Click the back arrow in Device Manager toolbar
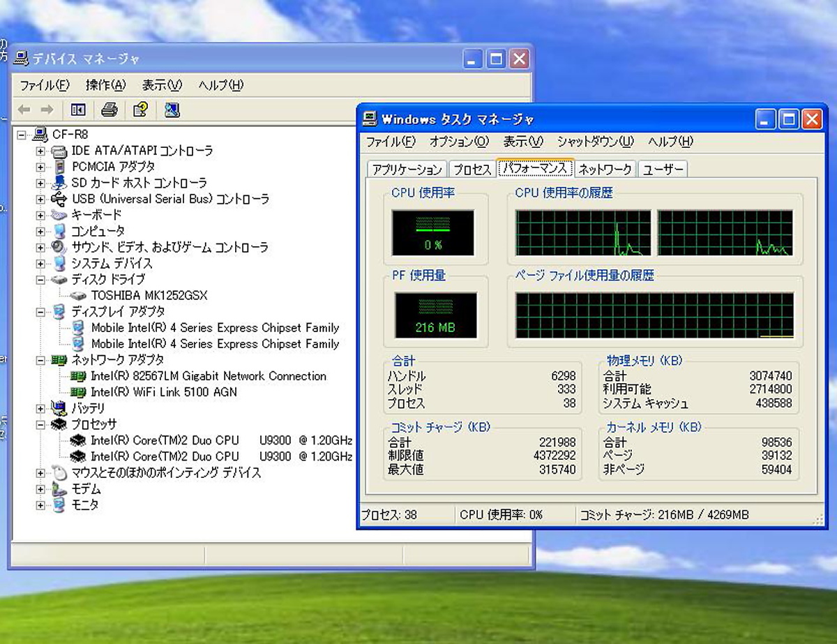The width and height of the screenshot is (837, 644). pyautogui.click(x=24, y=110)
